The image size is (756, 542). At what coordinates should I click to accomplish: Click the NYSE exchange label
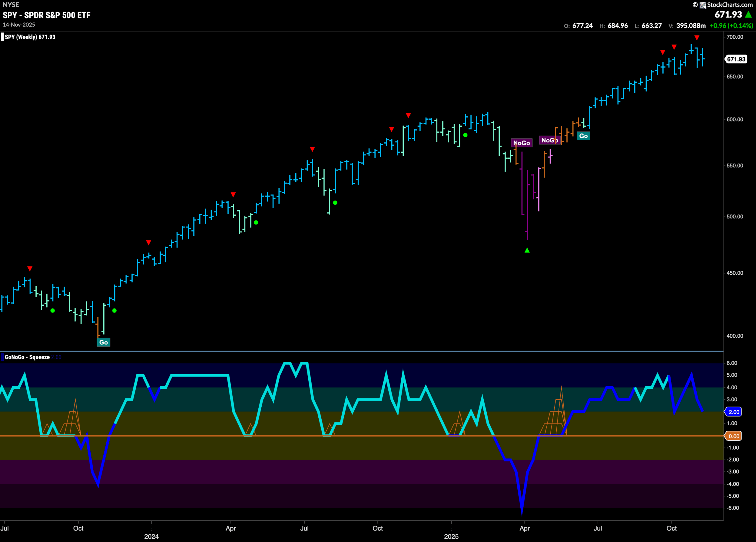point(11,5)
